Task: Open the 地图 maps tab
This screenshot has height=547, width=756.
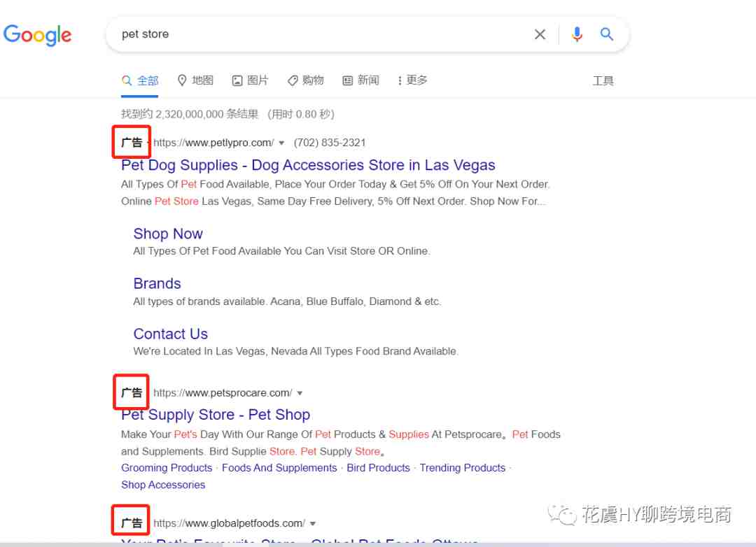Action: (195, 80)
